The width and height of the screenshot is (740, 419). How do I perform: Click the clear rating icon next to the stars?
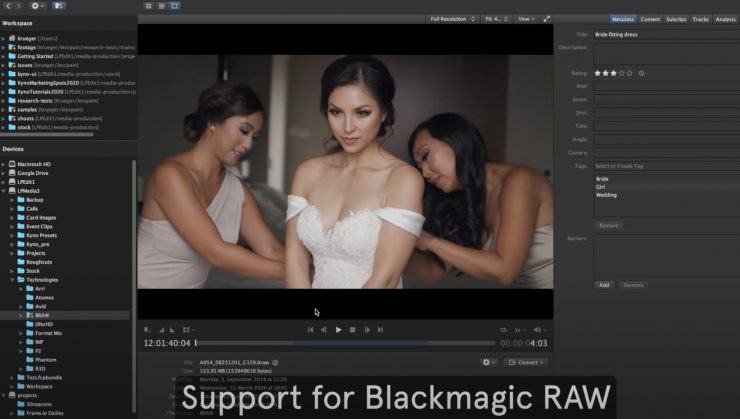[x=641, y=73]
